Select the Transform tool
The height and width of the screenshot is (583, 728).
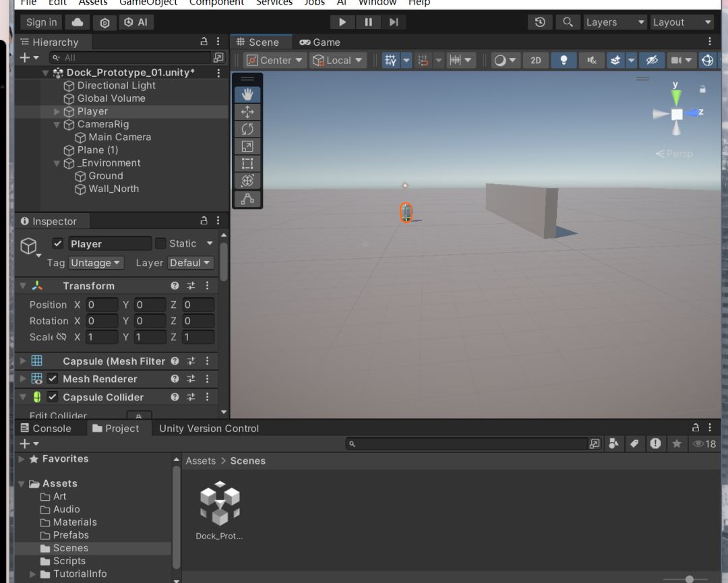coord(247,181)
